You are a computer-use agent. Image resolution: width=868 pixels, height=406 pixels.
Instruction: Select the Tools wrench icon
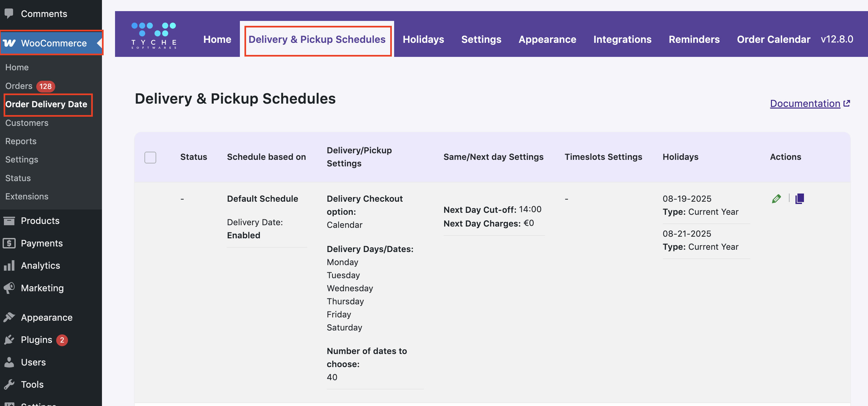[9, 384]
